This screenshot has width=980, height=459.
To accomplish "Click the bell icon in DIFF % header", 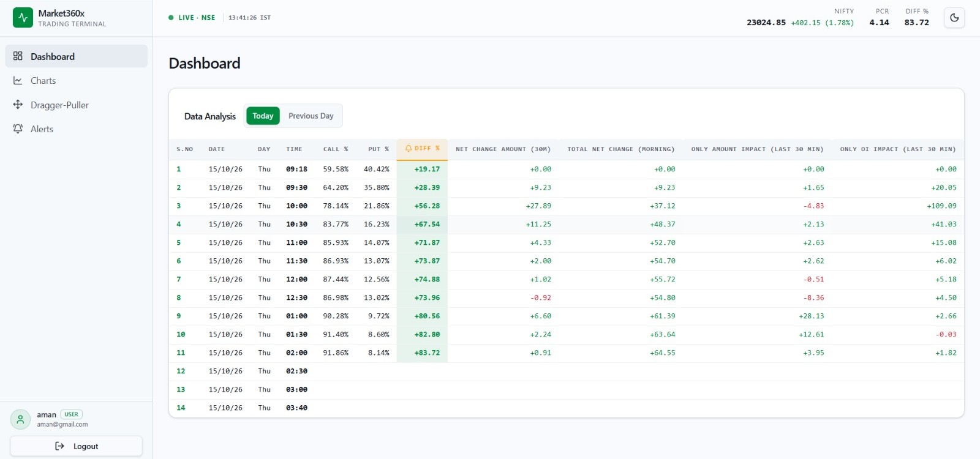I will [x=409, y=149].
